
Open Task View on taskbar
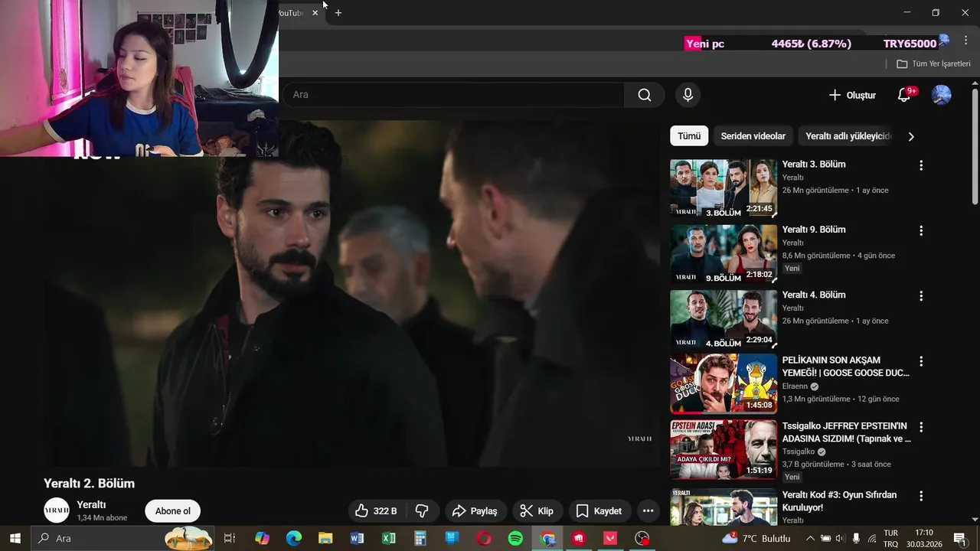229,538
